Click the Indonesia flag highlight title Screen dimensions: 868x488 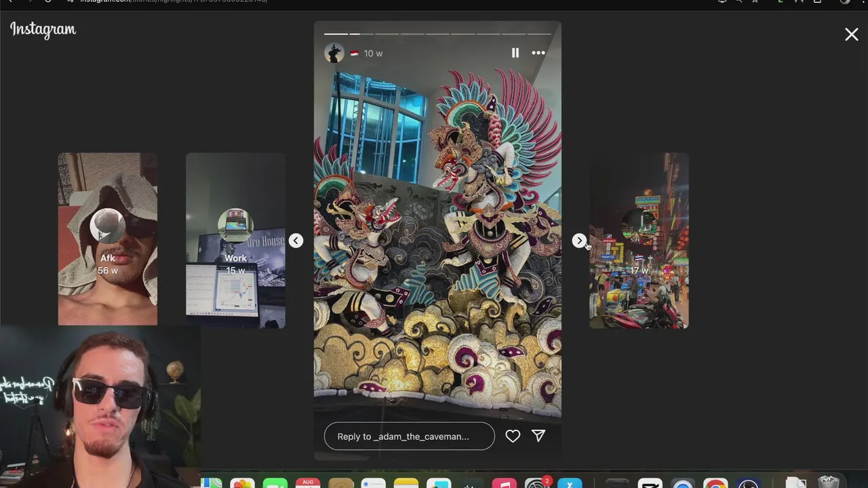(x=354, y=54)
